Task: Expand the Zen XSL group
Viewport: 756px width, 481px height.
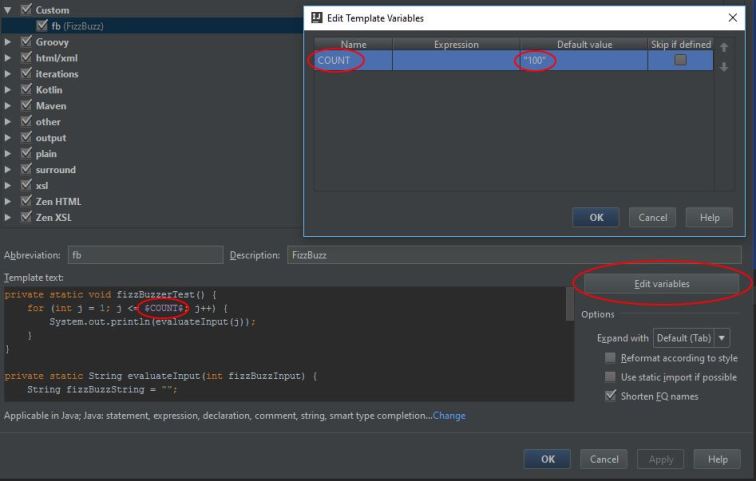Action: [x=8, y=217]
